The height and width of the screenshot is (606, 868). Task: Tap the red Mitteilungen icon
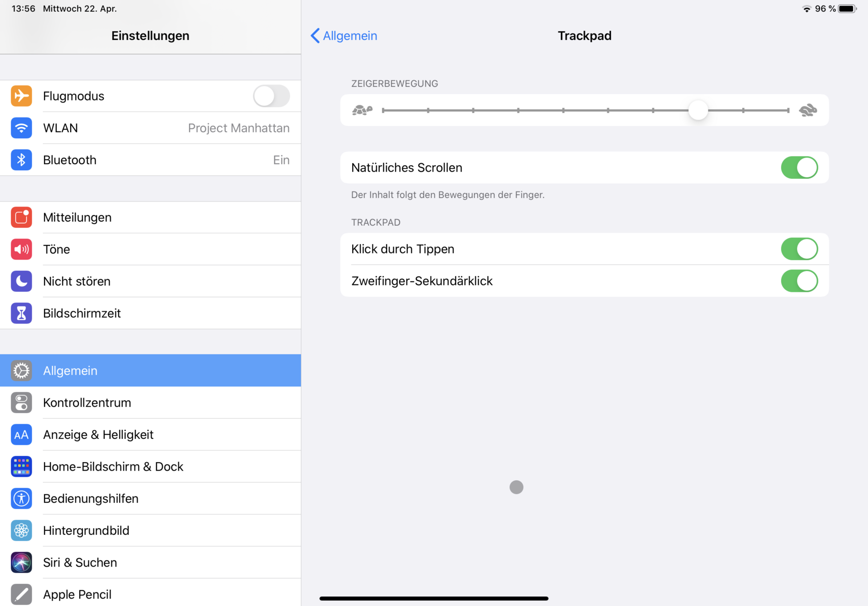(x=21, y=218)
